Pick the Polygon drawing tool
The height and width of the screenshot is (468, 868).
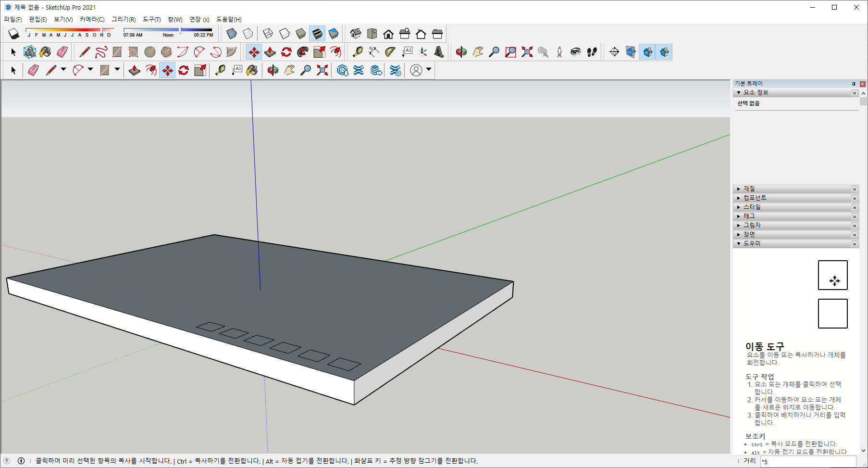(x=166, y=52)
